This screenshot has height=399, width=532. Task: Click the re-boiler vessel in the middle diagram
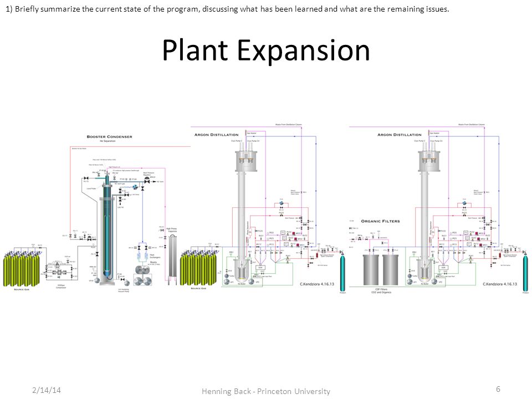click(x=242, y=272)
